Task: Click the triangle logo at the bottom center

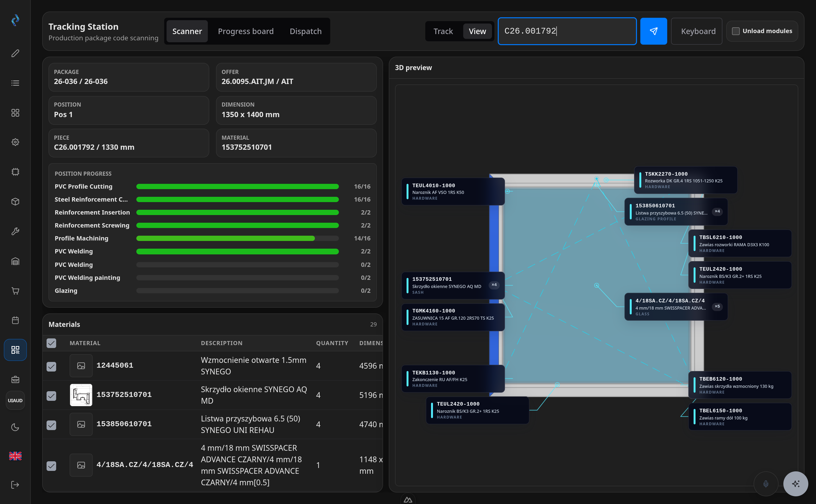Action: coord(408,499)
